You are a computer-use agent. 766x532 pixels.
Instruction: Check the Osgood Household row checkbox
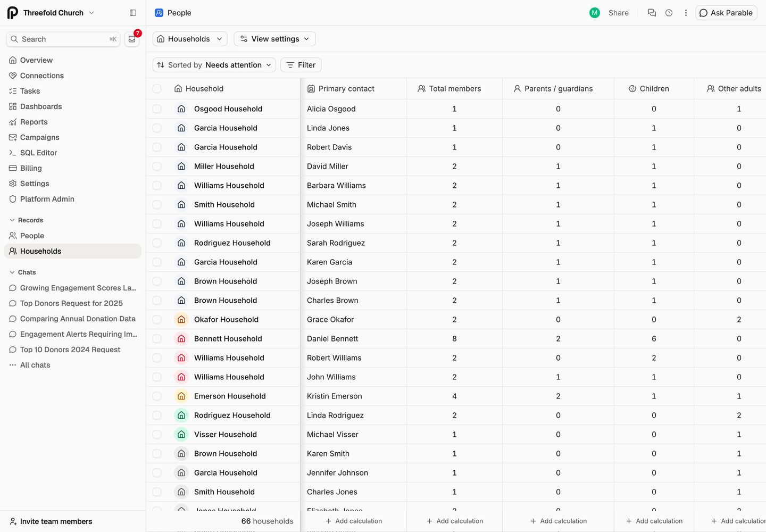point(157,109)
